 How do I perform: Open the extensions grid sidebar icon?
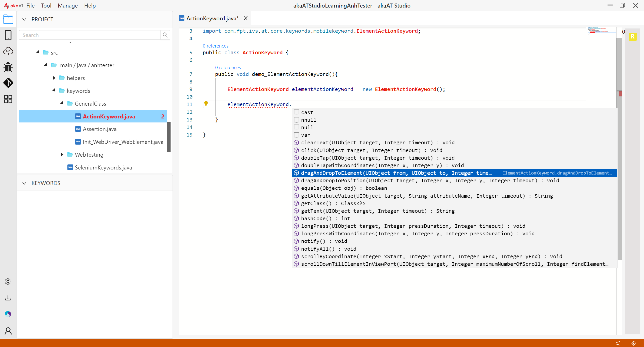coord(8,99)
